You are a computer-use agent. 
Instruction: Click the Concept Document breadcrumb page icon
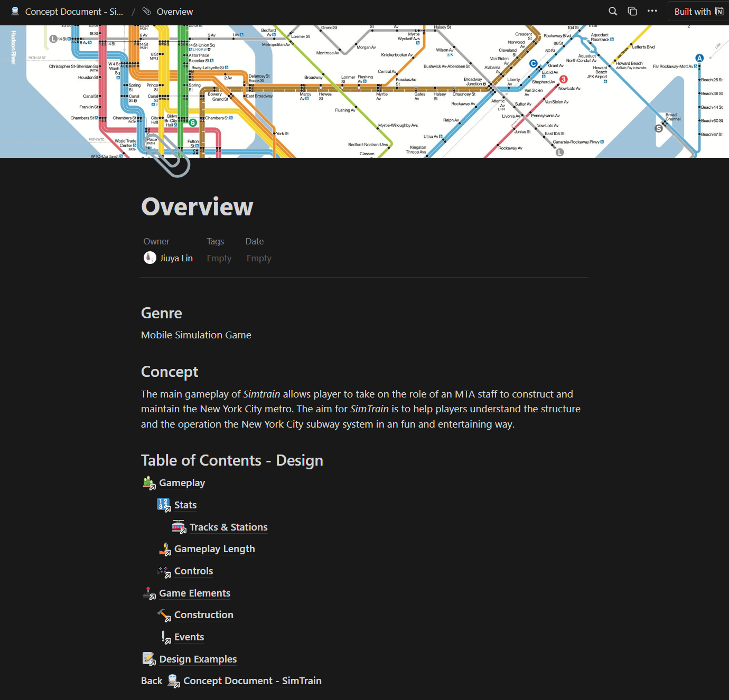pyautogui.click(x=15, y=12)
